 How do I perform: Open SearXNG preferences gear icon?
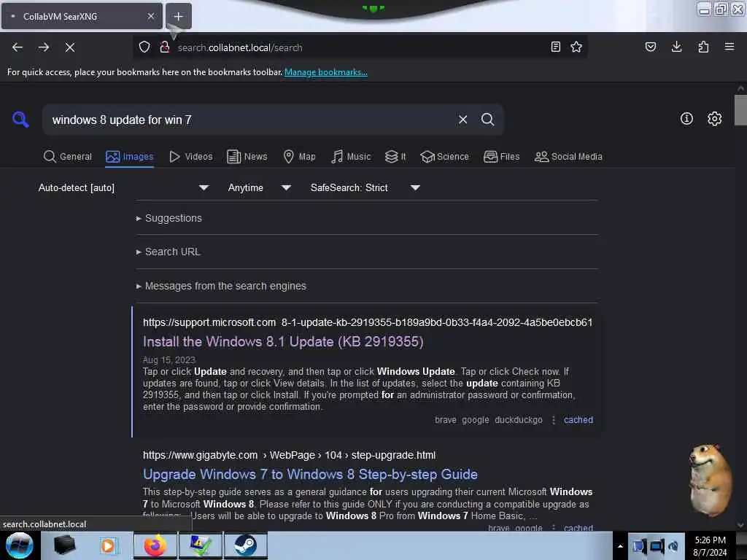pyautogui.click(x=715, y=119)
